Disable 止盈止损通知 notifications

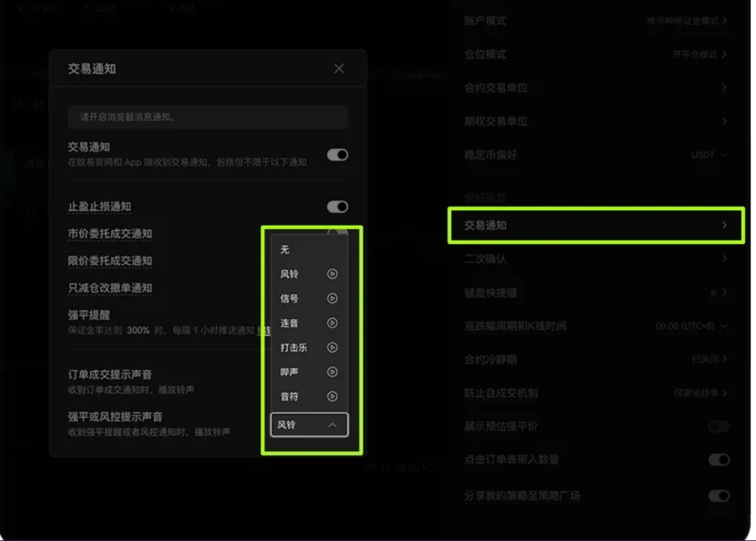pyautogui.click(x=337, y=206)
